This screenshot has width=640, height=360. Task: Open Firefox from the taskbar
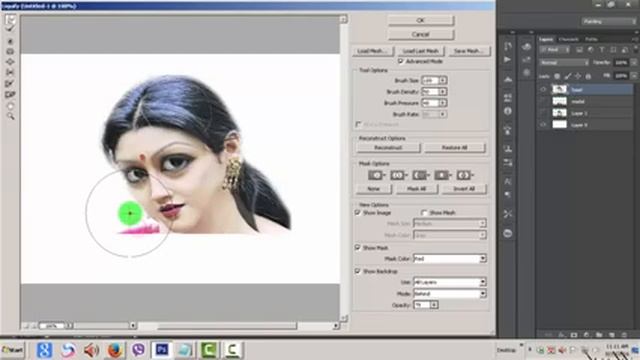pyautogui.click(x=115, y=350)
